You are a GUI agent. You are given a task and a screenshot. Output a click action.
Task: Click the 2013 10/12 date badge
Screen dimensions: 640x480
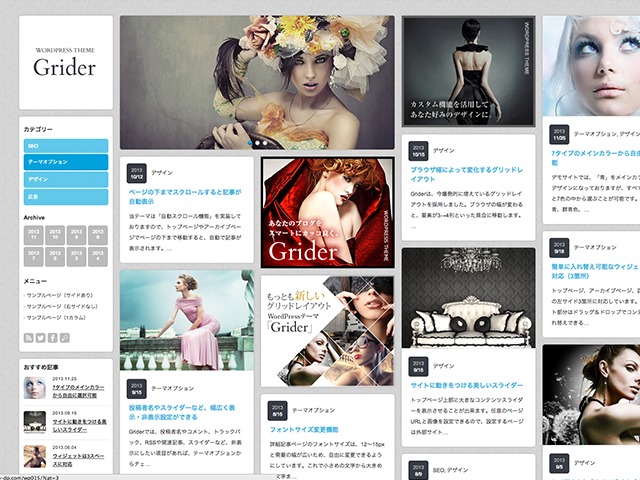pyautogui.click(x=137, y=173)
